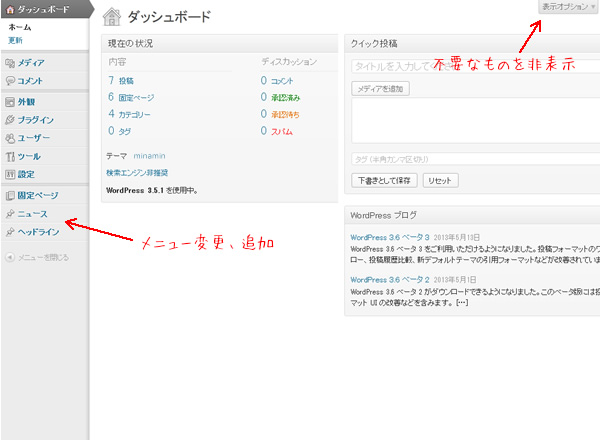Image resolution: width=600 pixels, height=440 pixels.
Task: Click the クイック投稿 widget header
Action: click(x=472, y=43)
